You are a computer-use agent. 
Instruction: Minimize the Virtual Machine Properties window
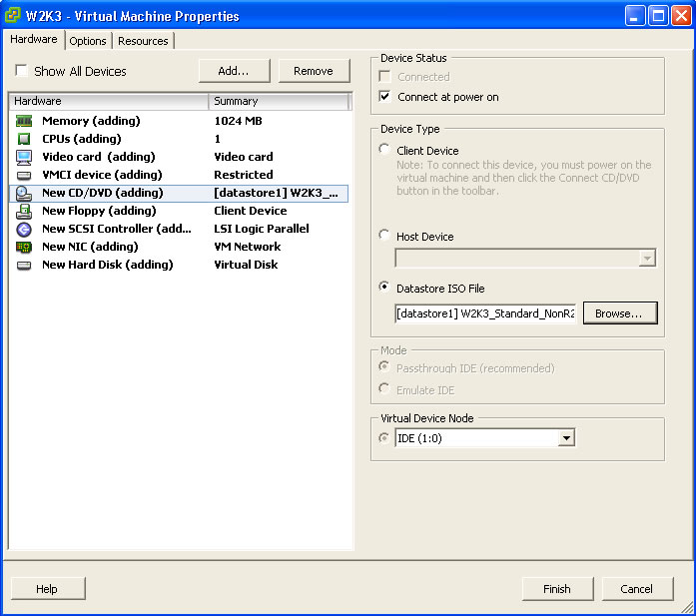coord(635,16)
